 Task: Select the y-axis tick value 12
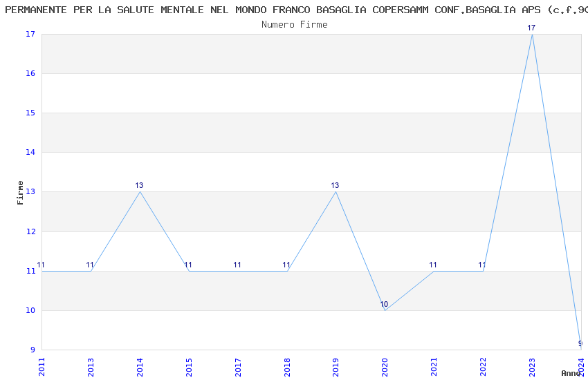30,231
